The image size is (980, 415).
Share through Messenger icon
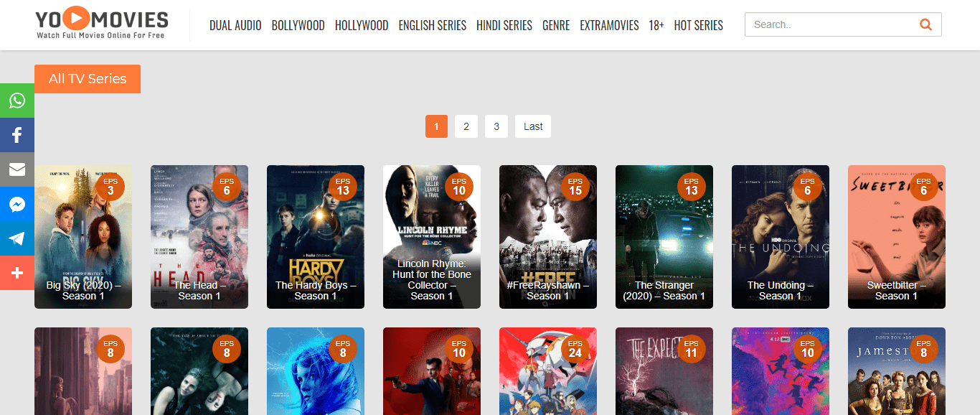[17, 204]
